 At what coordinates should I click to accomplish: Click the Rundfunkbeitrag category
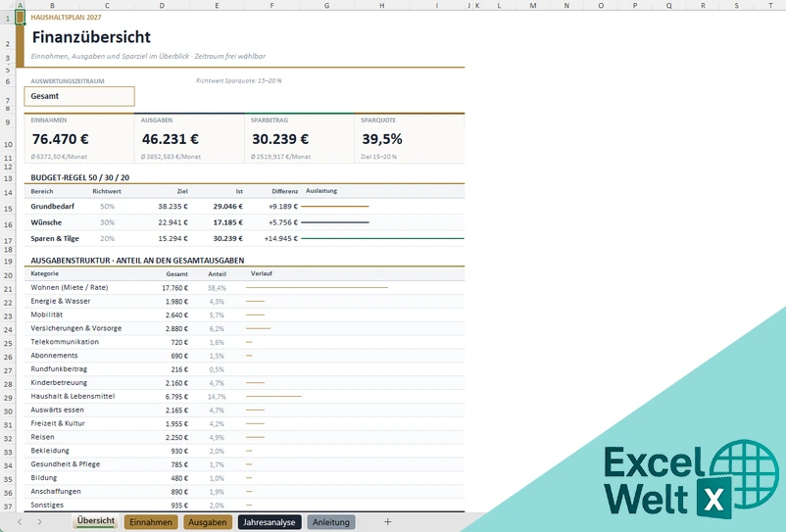pos(59,368)
